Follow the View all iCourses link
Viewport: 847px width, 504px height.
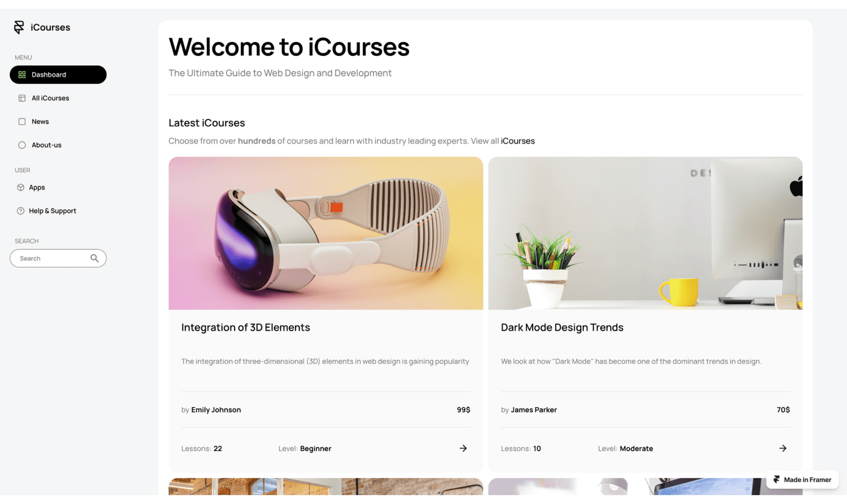click(518, 141)
